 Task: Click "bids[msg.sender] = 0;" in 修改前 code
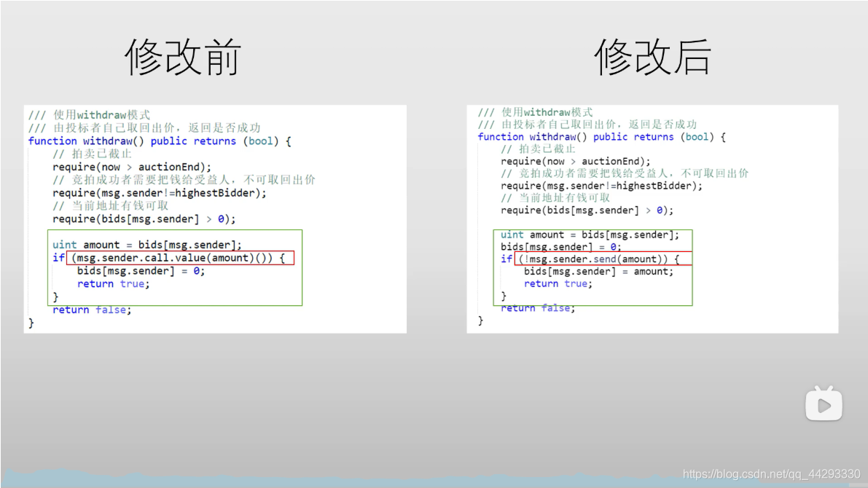pyautogui.click(x=141, y=270)
